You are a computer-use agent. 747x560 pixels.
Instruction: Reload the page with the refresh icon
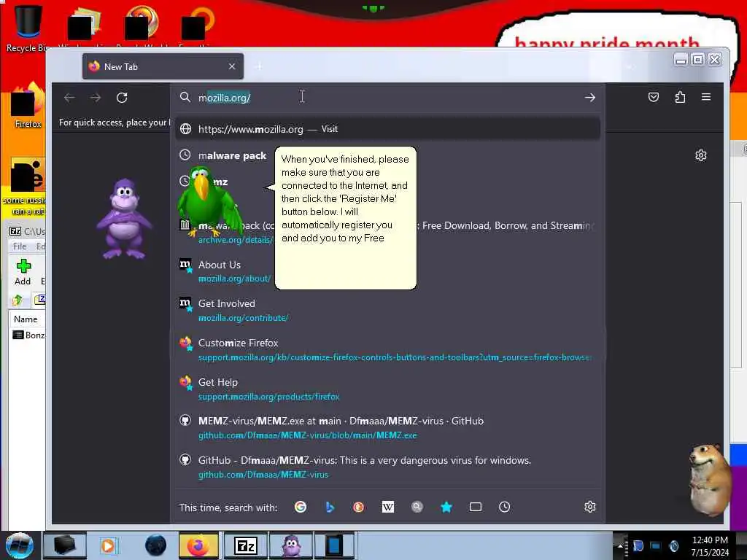tap(122, 98)
